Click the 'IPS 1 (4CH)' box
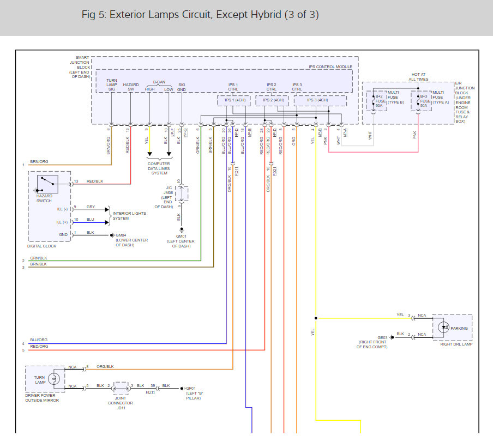This screenshot has width=493, height=448. (234, 100)
